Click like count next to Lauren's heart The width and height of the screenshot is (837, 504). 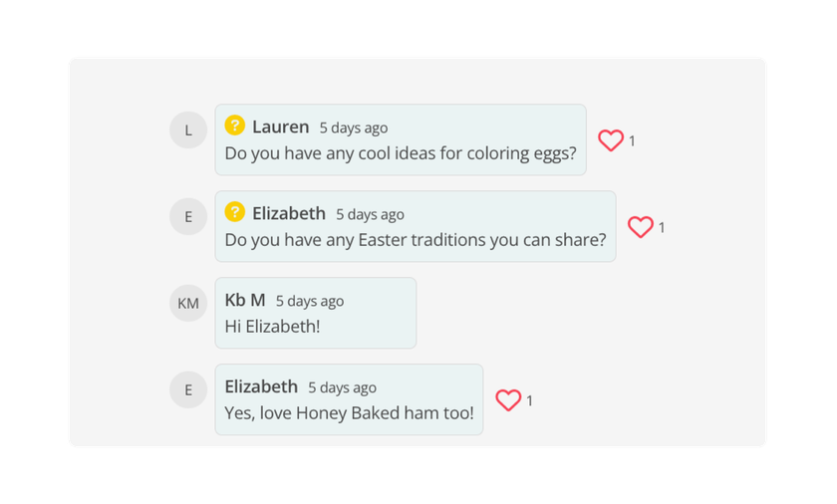632,140
